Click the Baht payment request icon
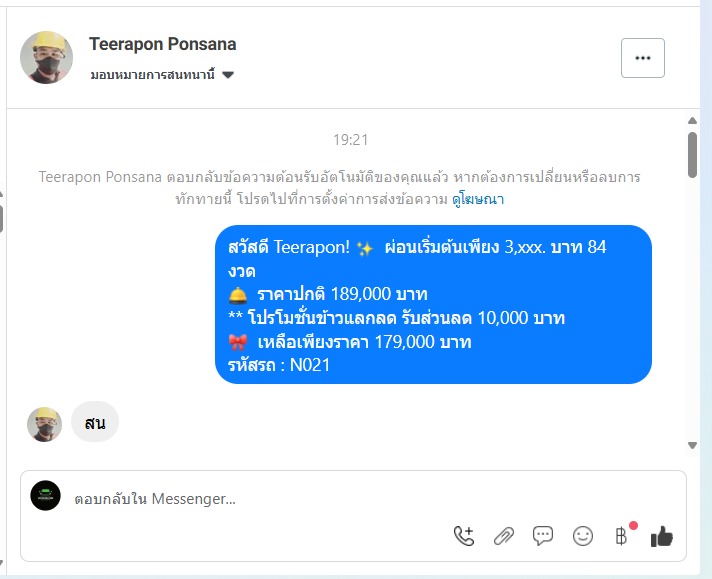This screenshot has width=712, height=579. [622, 536]
